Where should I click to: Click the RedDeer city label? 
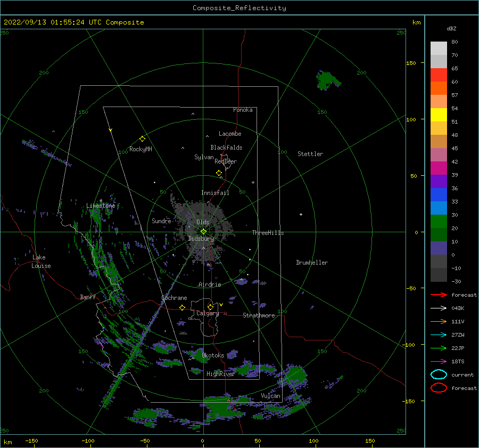pyautogui.click(x=226, y=161)
